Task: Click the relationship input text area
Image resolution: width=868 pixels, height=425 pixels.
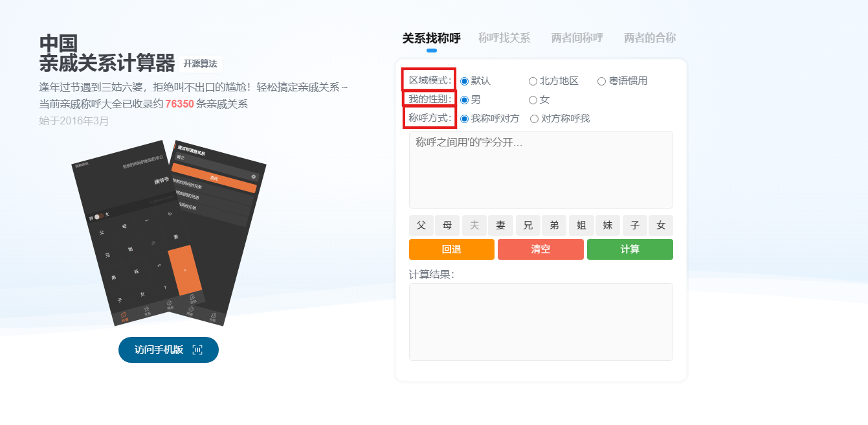Action: 540,170
